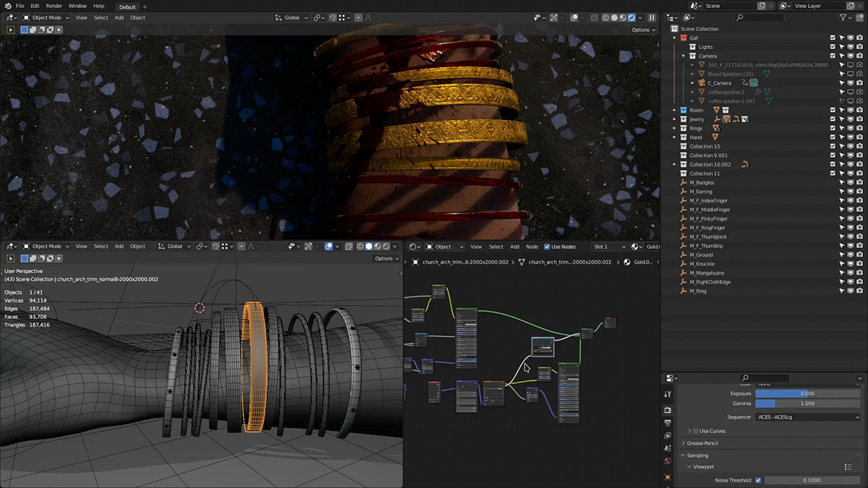Open the Slot 1 dropdown in the node editor

tap(610, 247)
